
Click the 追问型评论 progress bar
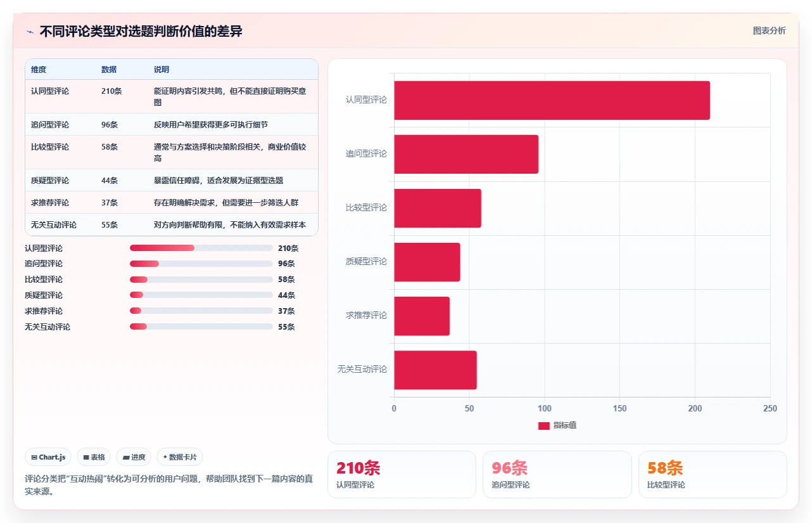pyautogui.click(x=201, y=264)
